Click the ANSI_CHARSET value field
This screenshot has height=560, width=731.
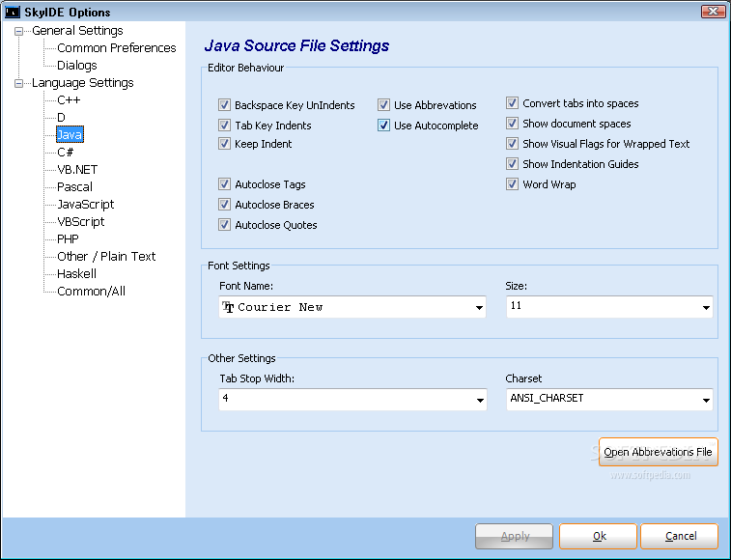609,400
